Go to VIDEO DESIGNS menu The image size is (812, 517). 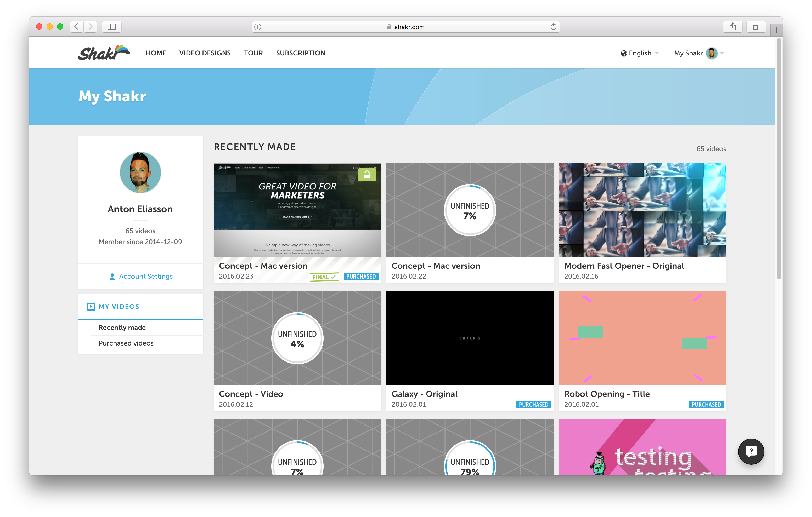(x=205, y=53)
